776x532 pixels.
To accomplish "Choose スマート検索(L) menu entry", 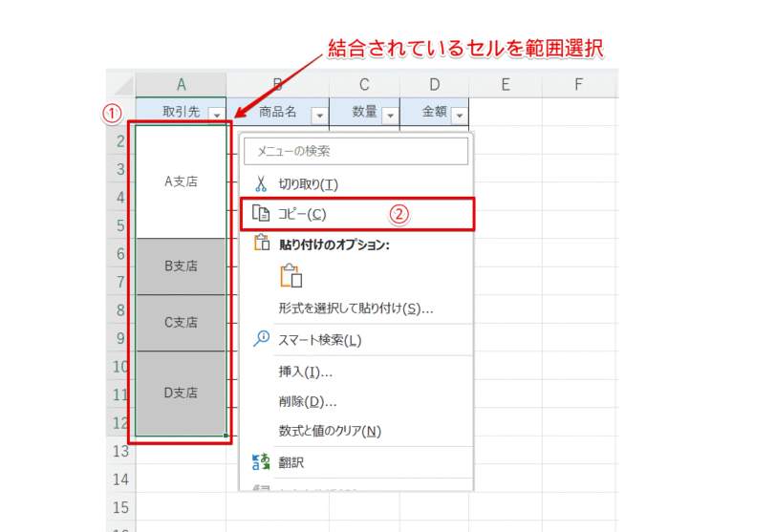I will point(356,340).
